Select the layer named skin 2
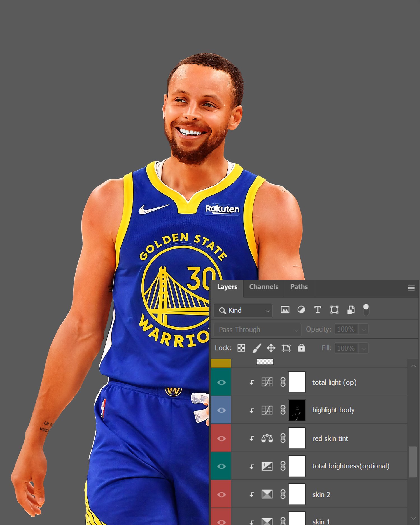 coord(321,494)
